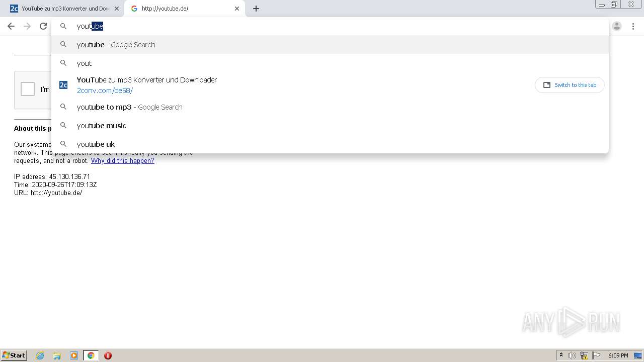Choose 'youtube uk' suggestion
Screen dimensions: 644x362
pos(330,144)
